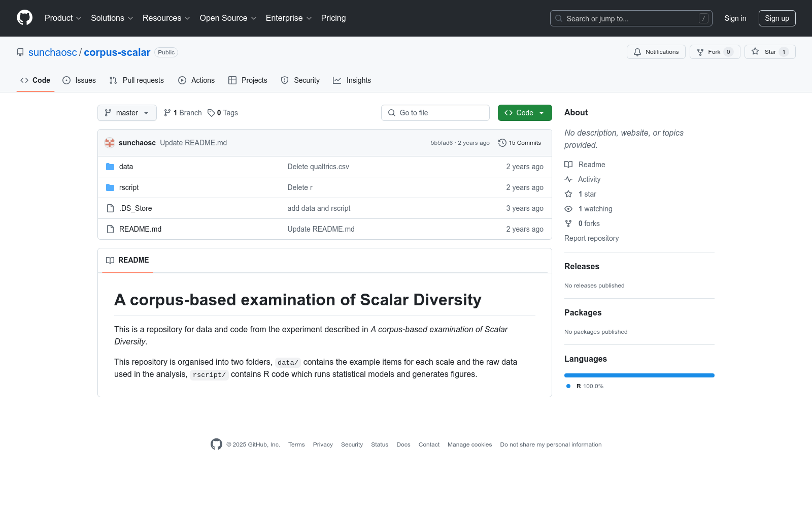Click the book icon beside Readme link
The width and height of the screenshot is (812, 508).
tap(568, 165)
